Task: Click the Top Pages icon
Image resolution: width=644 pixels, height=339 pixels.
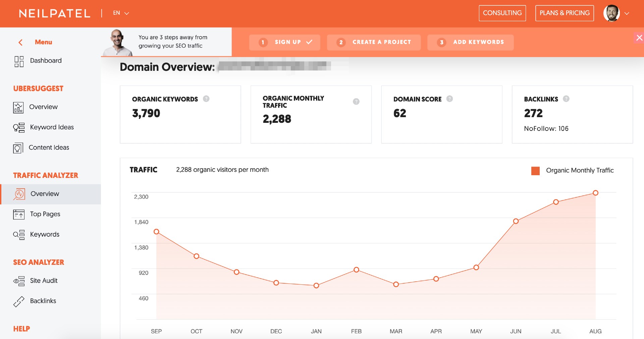Action: coord(19,214)
